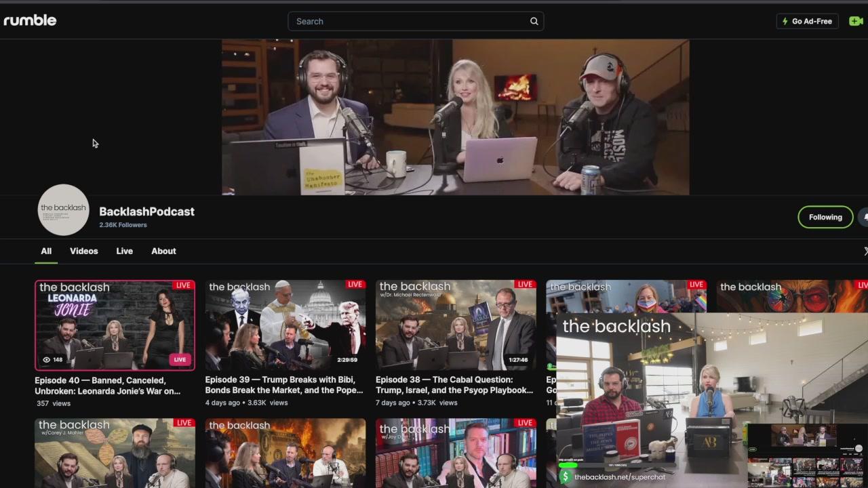Open the BacklashPodcast channel avatar
This screenshot has height=488, width=868.
click(63, 209)
